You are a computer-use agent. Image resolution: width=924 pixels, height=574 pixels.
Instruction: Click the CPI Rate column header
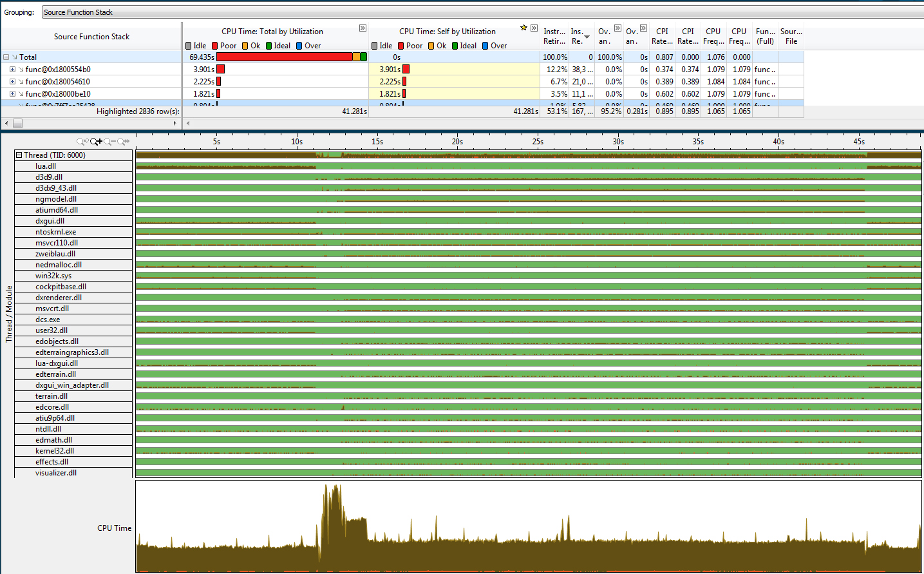pyautogui.click(x=662, y=36)
